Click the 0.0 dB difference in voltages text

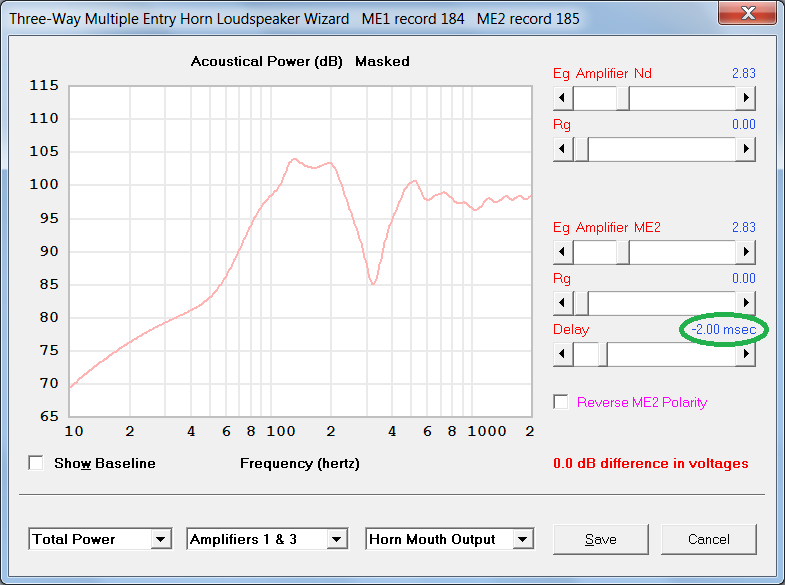650,463
